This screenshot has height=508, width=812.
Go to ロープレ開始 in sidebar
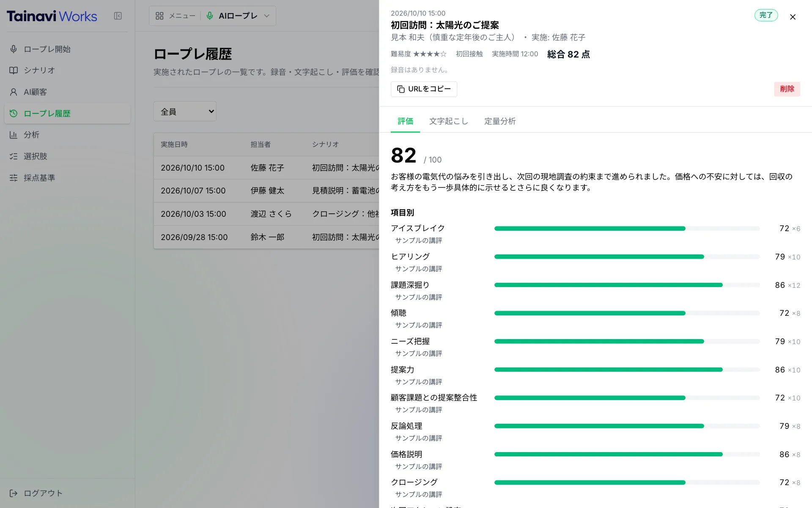click(x=67, y=49)
